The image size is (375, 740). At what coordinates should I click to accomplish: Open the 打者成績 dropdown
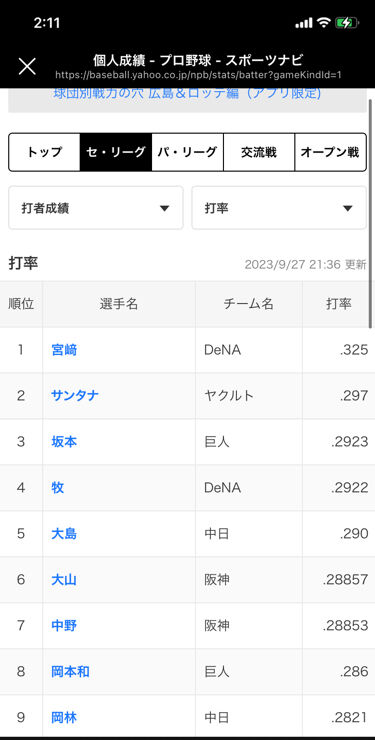pyautogui.click(x=96, y=208)
